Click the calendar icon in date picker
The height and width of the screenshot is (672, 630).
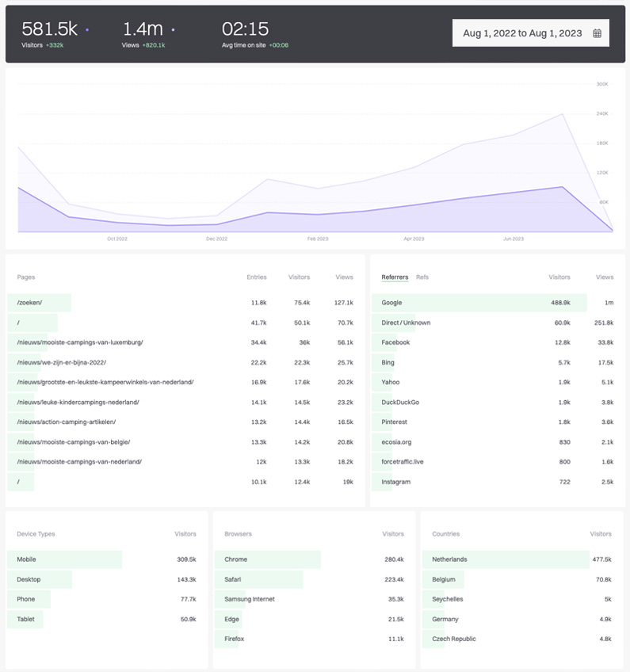(x=597, y=33)
